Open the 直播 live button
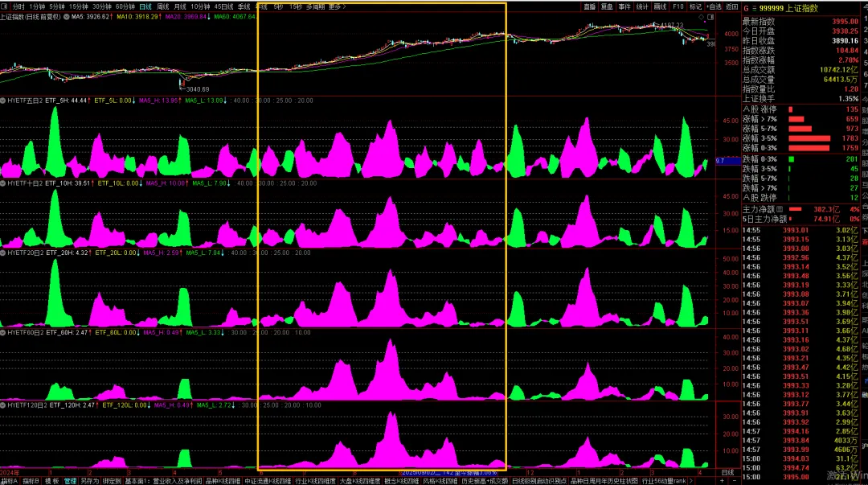The height and width of the screenshot is (485, 868). tap(590, 6)
